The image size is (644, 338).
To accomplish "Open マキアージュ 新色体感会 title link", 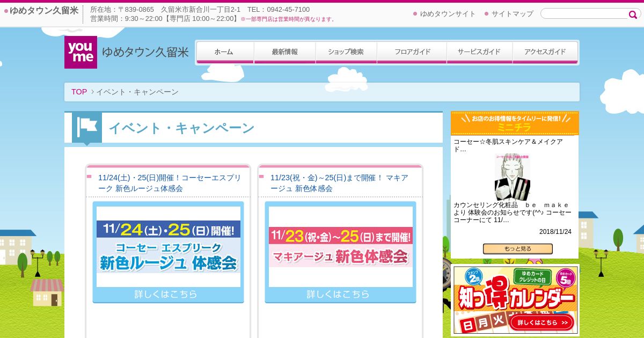I will click(x=339, y=183).
